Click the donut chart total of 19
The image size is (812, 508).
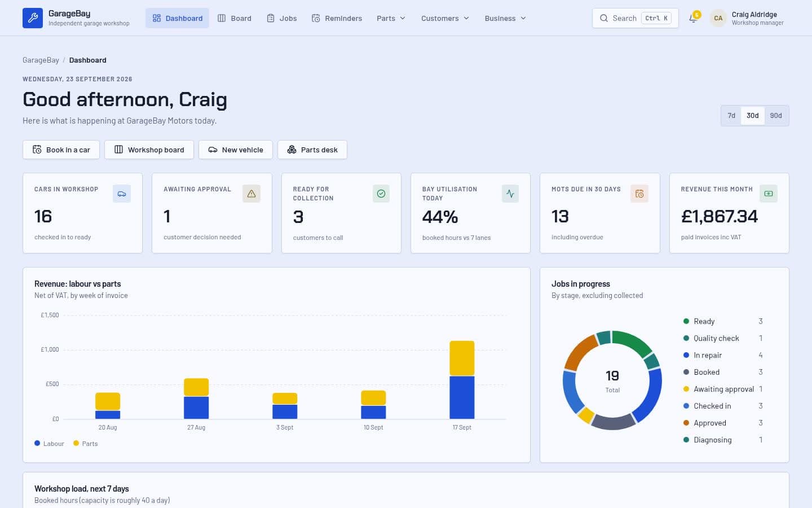click(x=612, y=376)
